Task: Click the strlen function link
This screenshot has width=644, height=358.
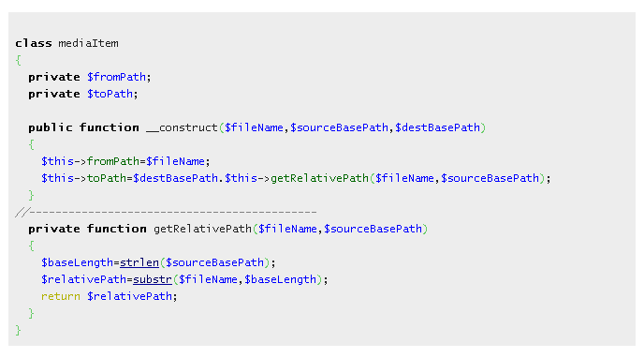Action: tap(139, 262)
